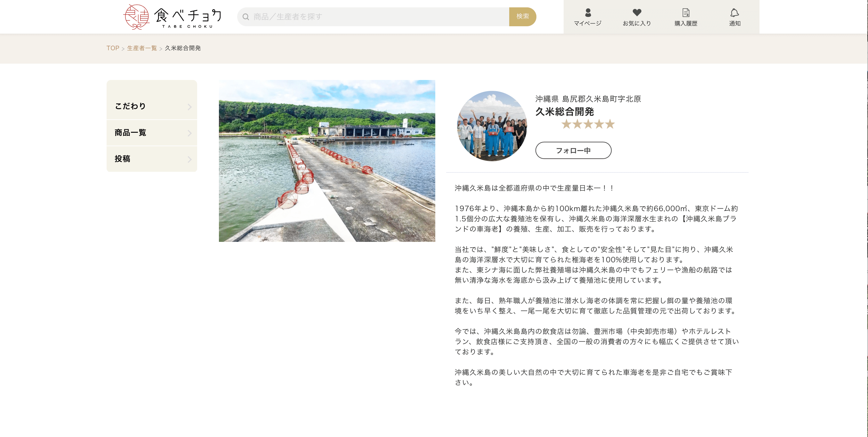Click the fifth star in the producer rating
This screenshot has height=437, width=868.
(x=611, y=124)
